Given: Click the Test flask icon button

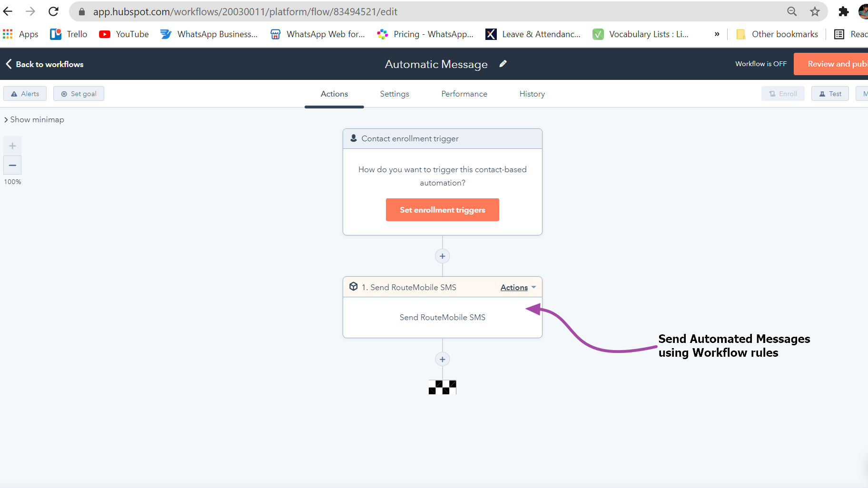Looking at the screenshot, I should pos(822,93).
